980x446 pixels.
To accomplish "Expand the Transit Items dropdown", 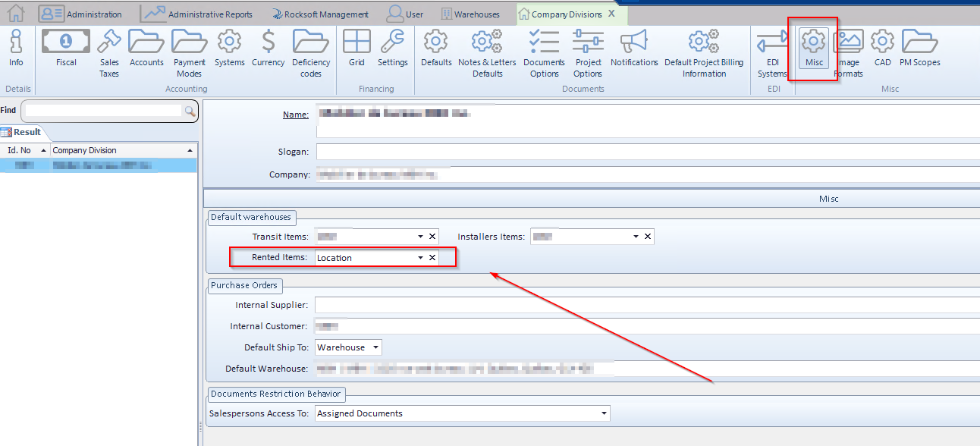I will [420, 237].
